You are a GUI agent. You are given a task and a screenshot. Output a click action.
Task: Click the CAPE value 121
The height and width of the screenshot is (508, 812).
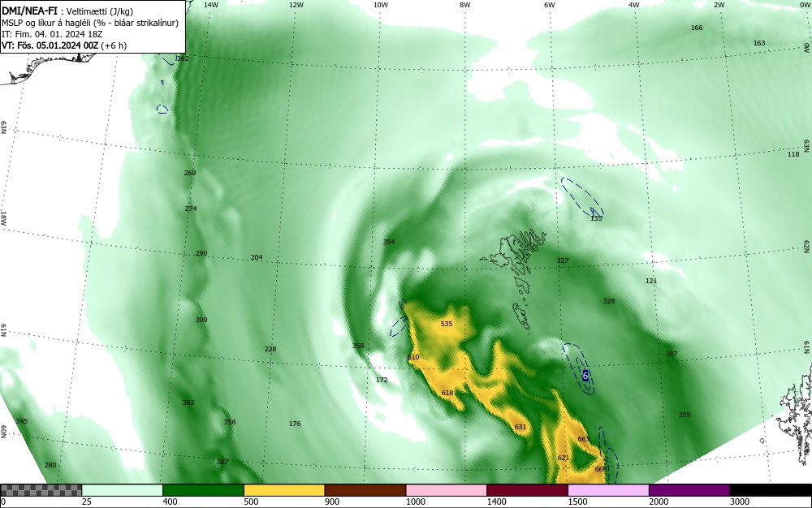(x=651, y=281)
